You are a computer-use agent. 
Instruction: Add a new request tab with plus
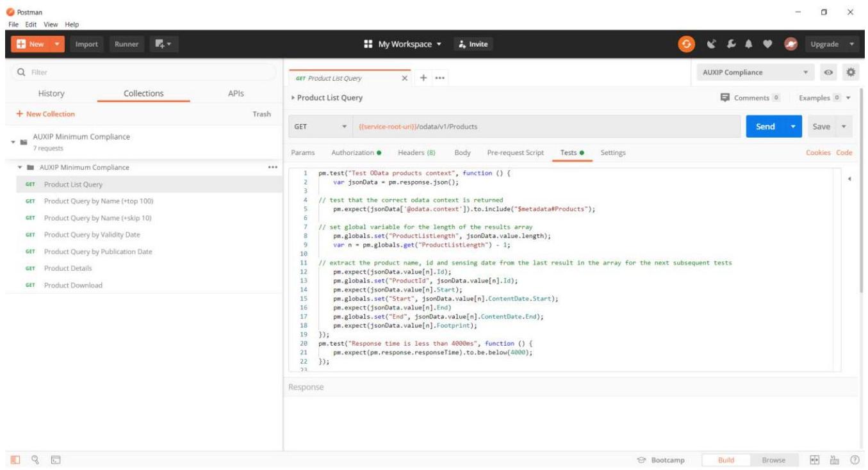[423, 77]
